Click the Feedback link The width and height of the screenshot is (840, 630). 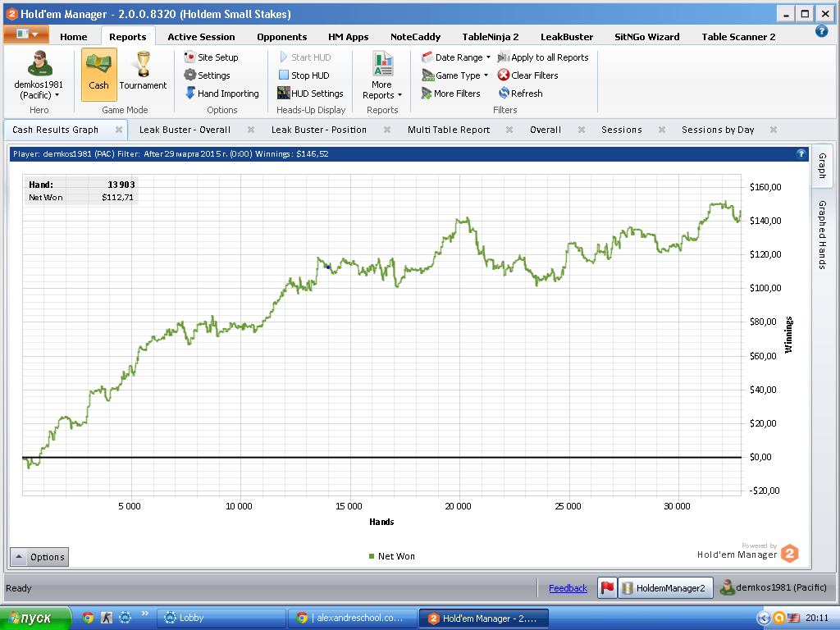(568, 588)
